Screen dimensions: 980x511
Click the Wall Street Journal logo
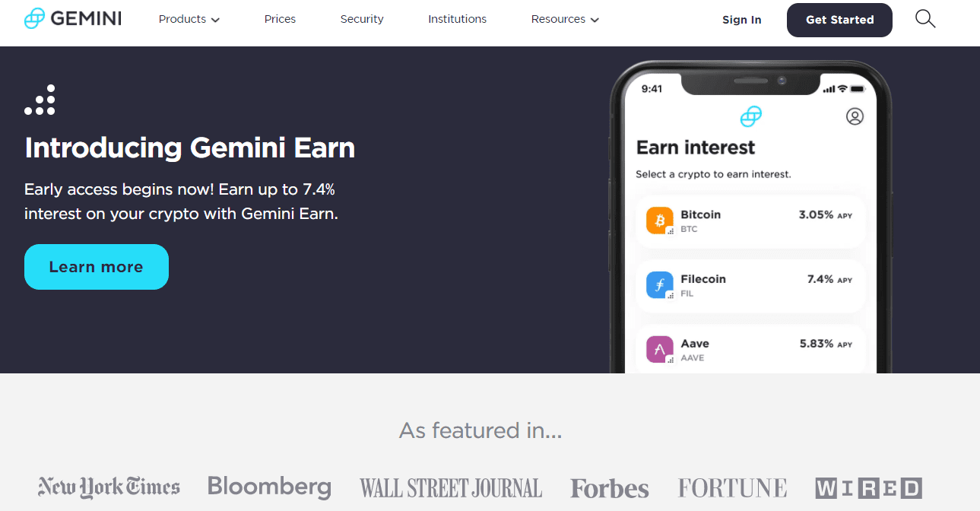click(451, 487)
